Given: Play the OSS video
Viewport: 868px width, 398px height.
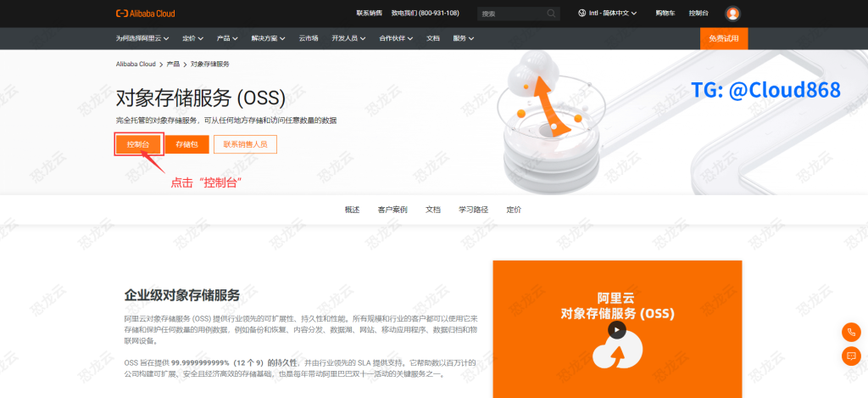Looking at the screenshot, I should (x=617, y=330).
